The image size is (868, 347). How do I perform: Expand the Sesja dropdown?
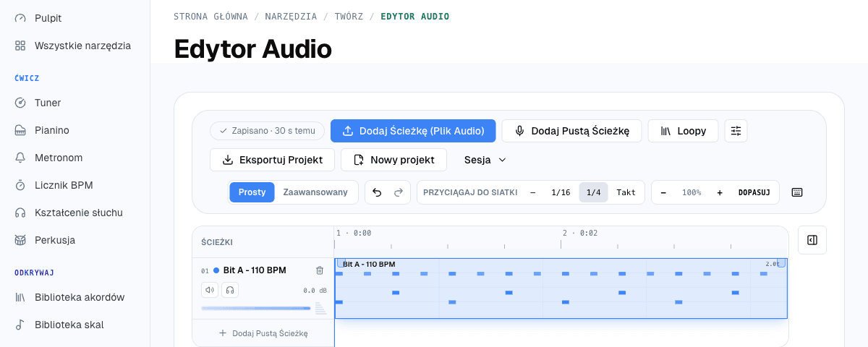point(485,160)
